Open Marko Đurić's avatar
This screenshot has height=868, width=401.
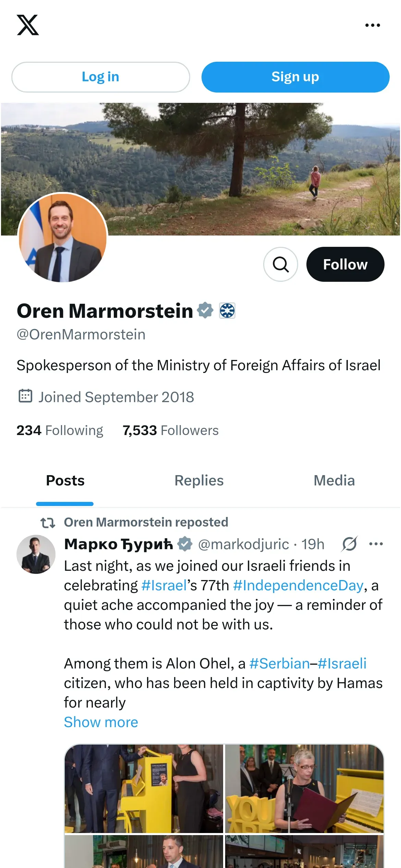click(x=36, y=554)
